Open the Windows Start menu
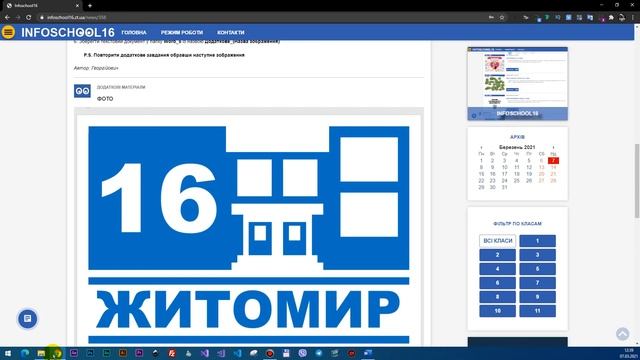The height and width of the screenshot is (360, 640). tap(8, 353)
